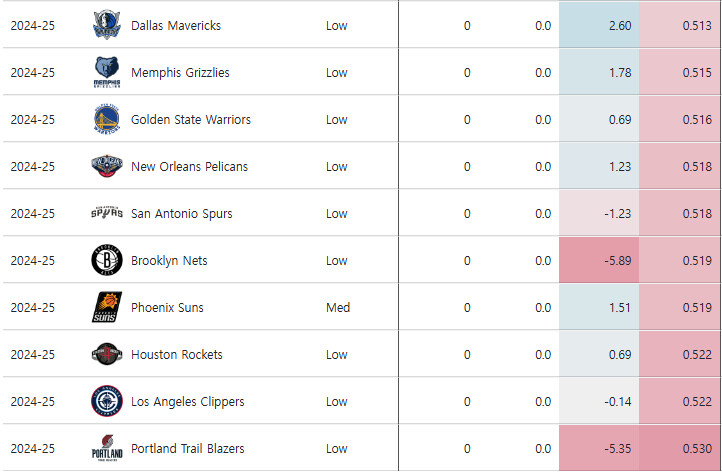Open the Portland Trail Blazers name link
The width and height of the screenshot is (722, 473).
[x=187, y=448]
